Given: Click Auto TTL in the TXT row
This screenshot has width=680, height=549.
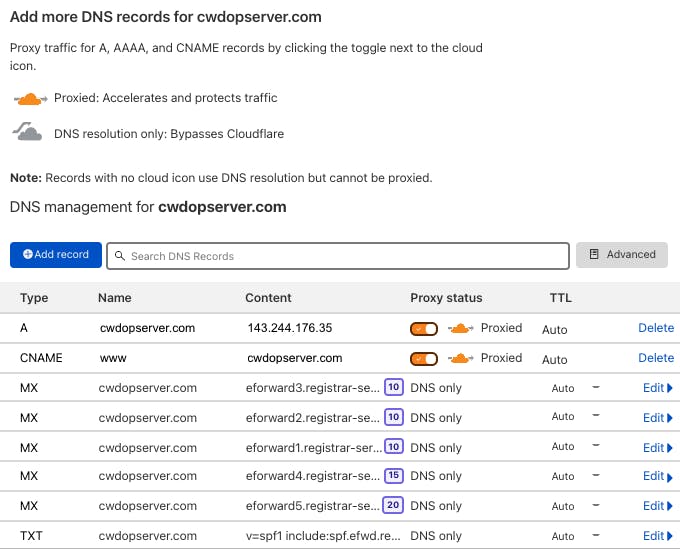Looking at the screenshot, I should pos(563,536).
